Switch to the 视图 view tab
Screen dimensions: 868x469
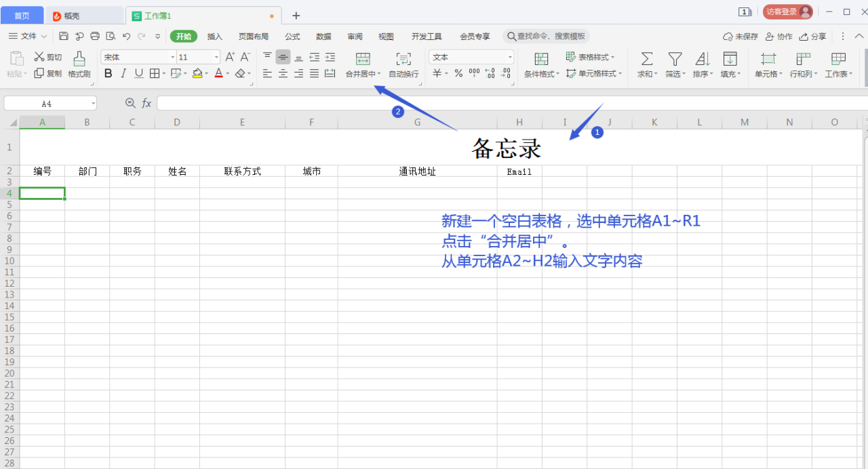[386, 37]
